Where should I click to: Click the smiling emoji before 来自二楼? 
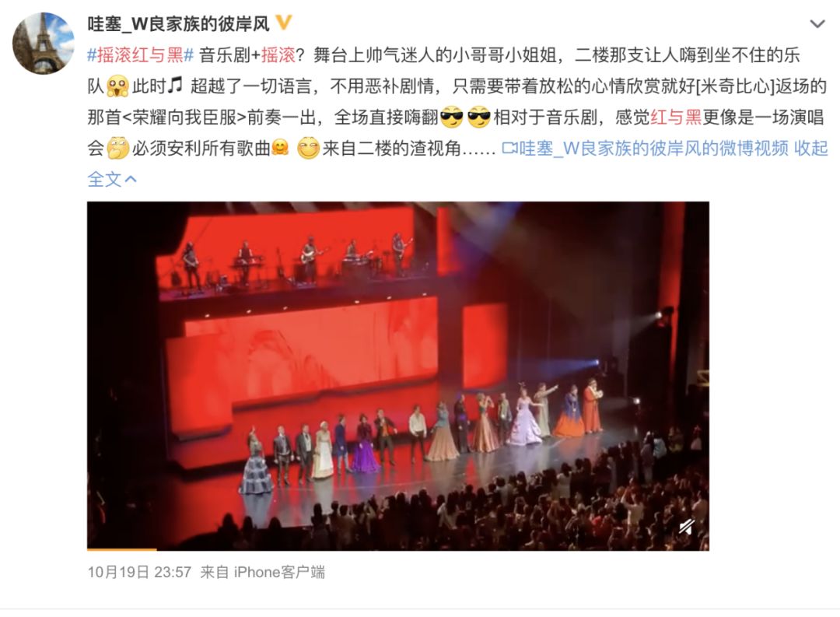(x=309, y=149)
